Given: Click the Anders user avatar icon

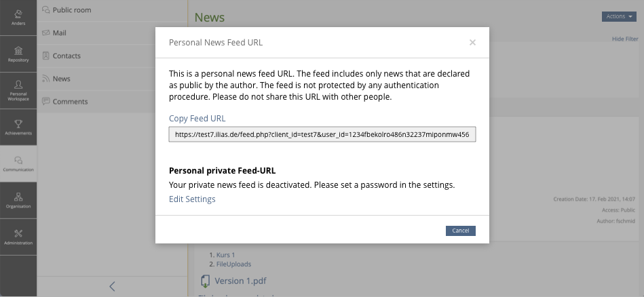Looking at the screenshot, I should (x=18, y=14).
